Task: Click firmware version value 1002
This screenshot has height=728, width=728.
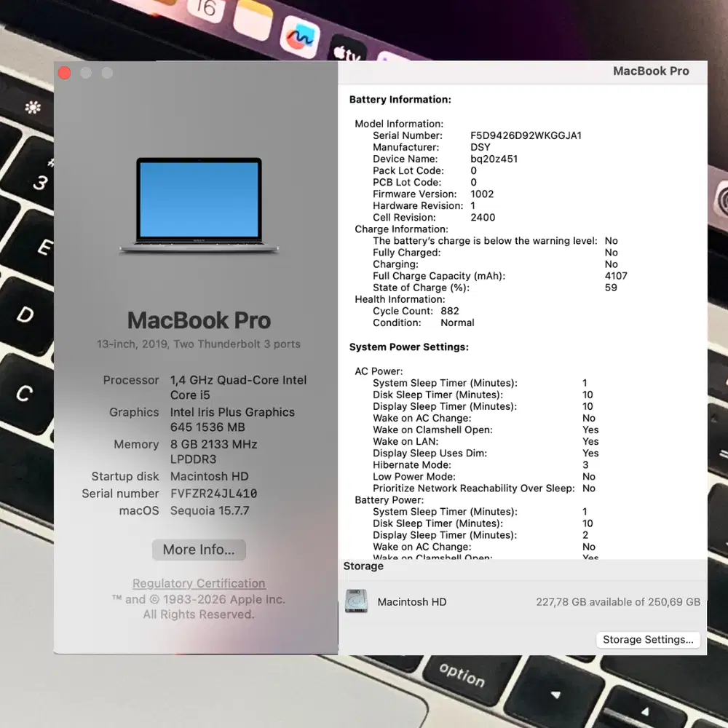Action: click(482, 194)
